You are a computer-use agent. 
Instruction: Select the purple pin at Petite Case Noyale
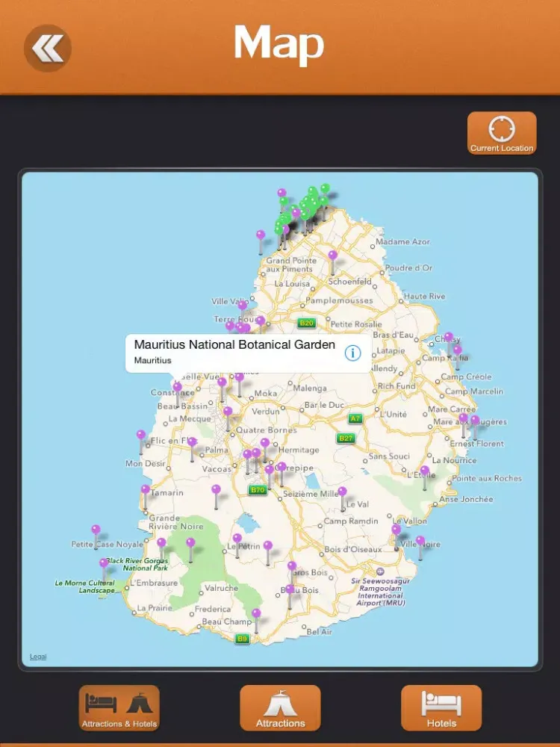pos(96,530)
